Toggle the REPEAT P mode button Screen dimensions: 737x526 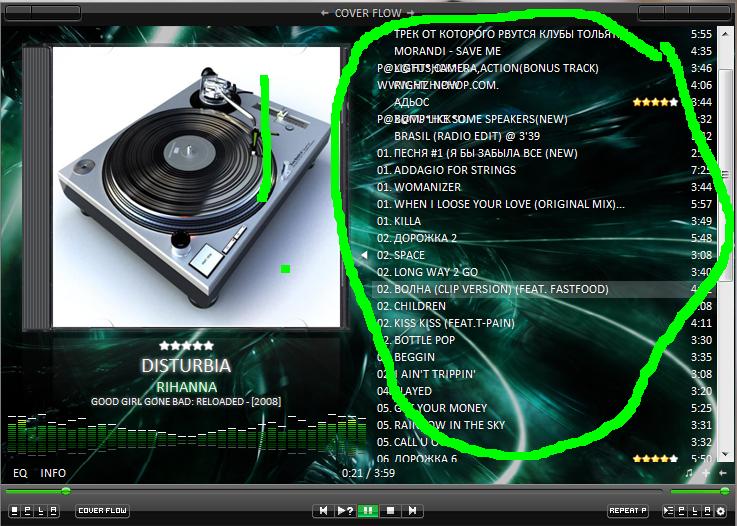point(627,510)
